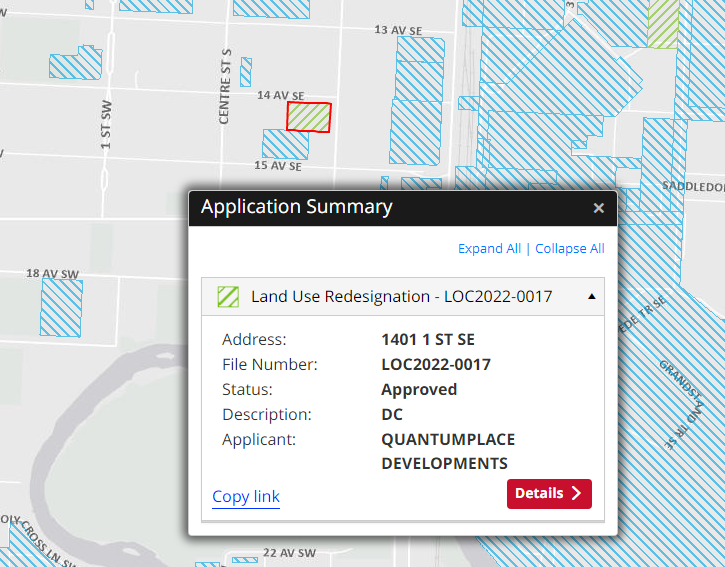Select the red-outlined green parcel on 14 AV SE
Screen dimensions: 725x567
[x=308, y=116]
